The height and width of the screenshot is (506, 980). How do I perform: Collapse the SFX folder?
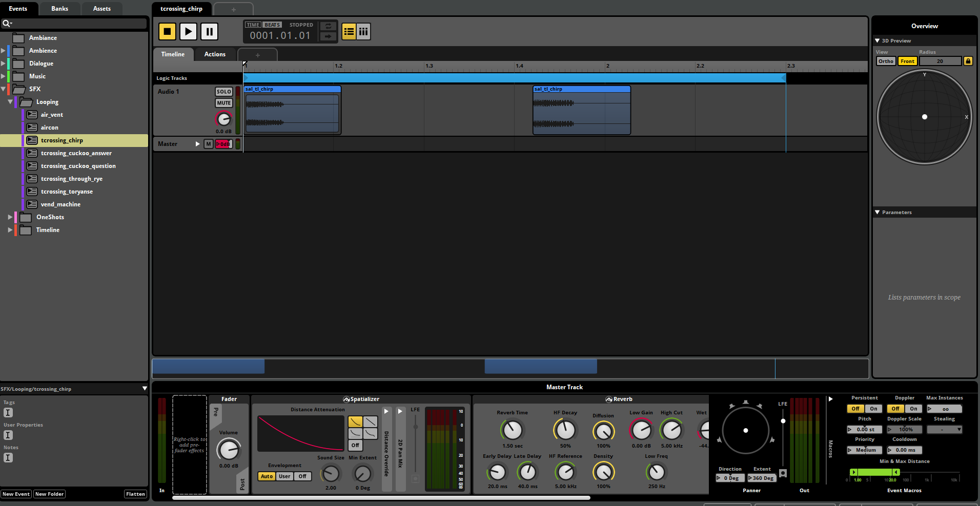3,89
